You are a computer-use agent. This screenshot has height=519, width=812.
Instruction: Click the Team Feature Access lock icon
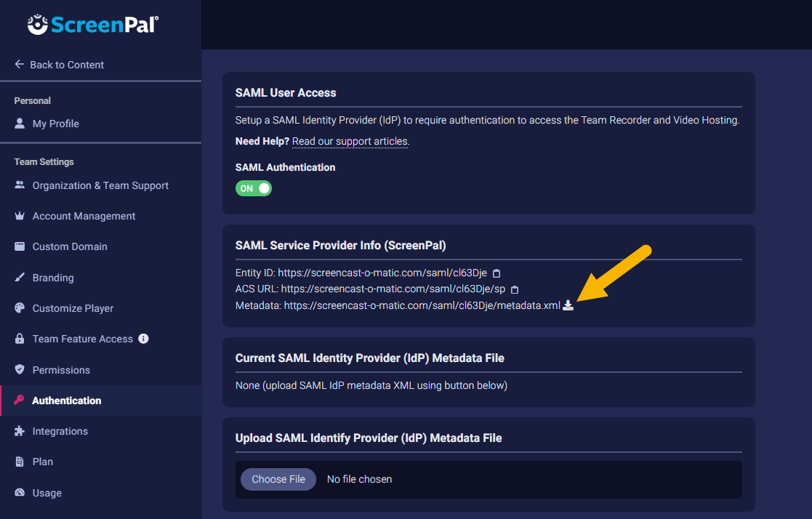click(20, 339)
